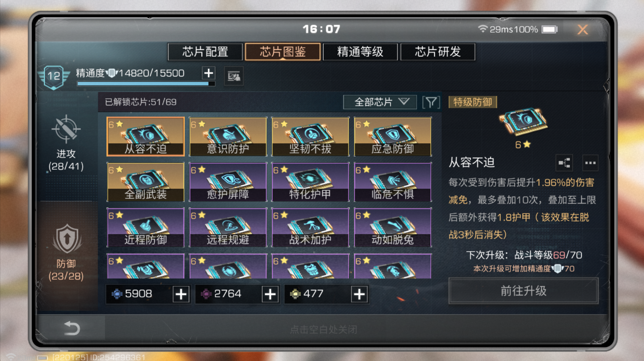
Task: Add blue chip currency 5908
Action: (181, 294)
